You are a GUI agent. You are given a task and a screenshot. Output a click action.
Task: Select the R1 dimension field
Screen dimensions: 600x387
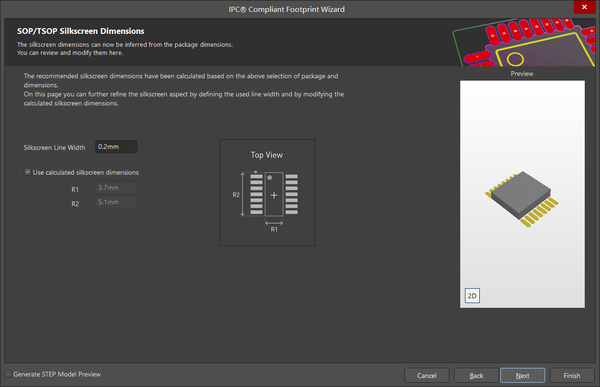tap(116, 188)
